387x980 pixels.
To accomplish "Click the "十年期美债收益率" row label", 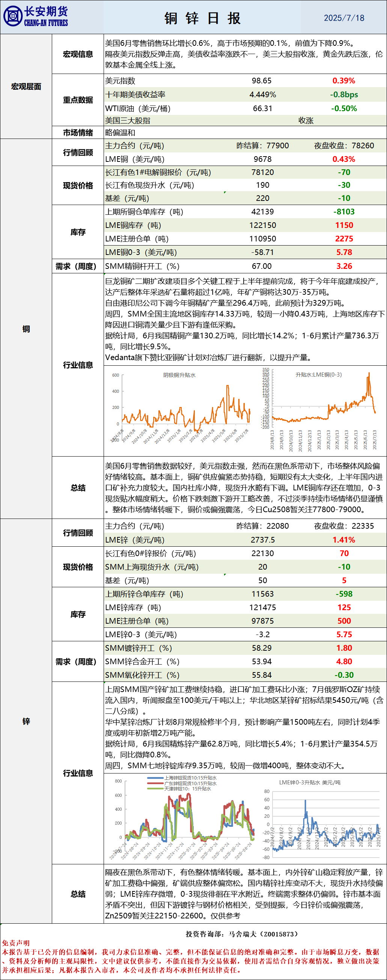I will point(136,94).
